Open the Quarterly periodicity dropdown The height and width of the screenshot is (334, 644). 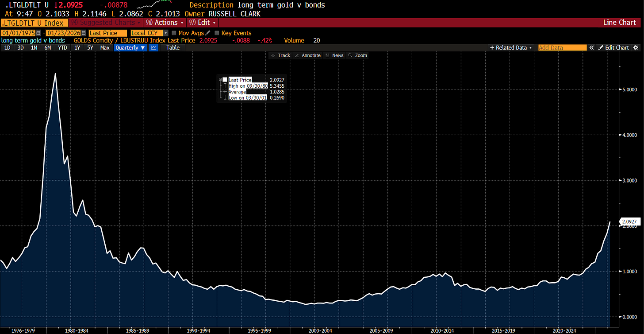pyautogui.click(x=130, y=47)
